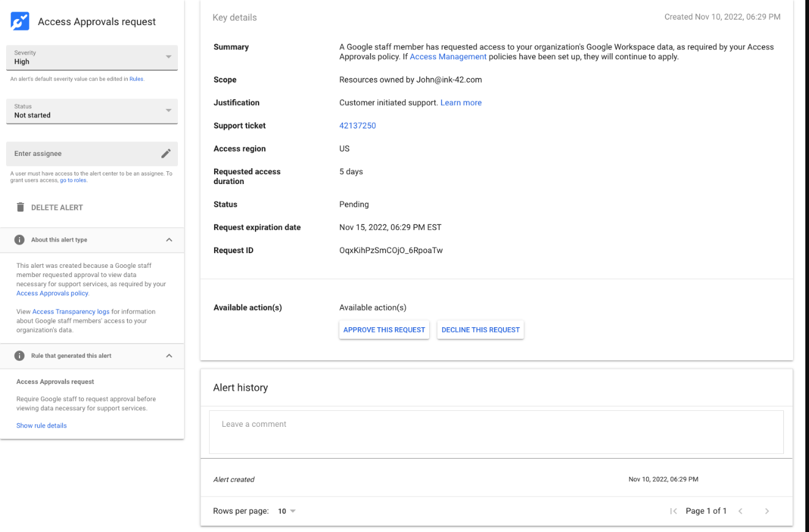Open the Access Management link
The height and width of the screenshot is (532, 809).
(448, 56)
